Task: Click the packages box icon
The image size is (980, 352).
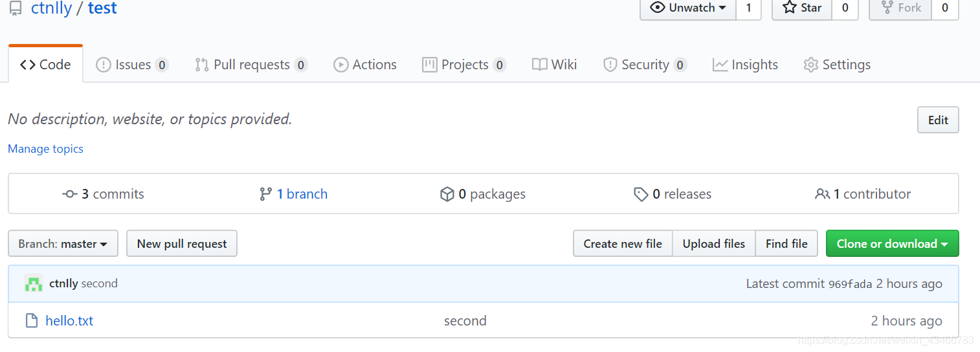Action: (x=447, y=194)
